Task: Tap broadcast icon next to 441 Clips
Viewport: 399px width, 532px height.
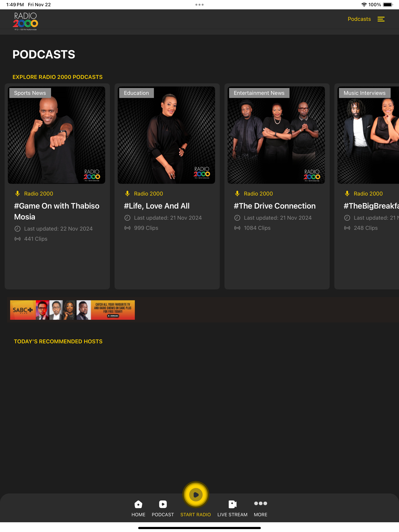Action: (18, 239)
